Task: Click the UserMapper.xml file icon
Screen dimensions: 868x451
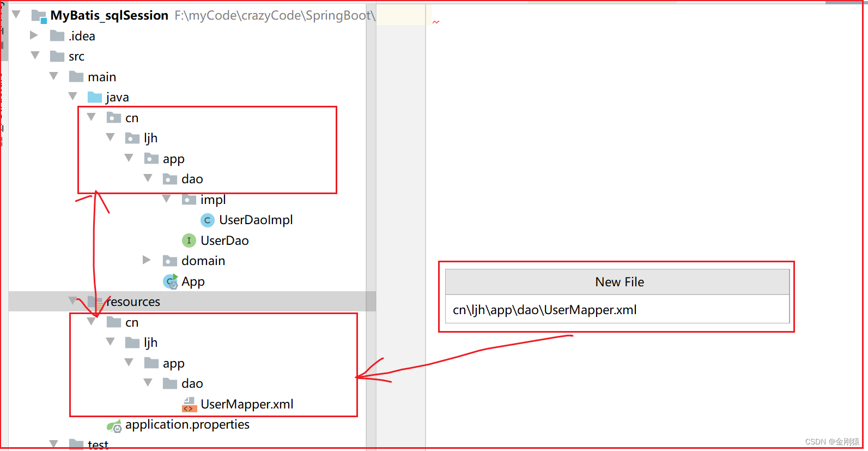Action: tap(189, 404)
